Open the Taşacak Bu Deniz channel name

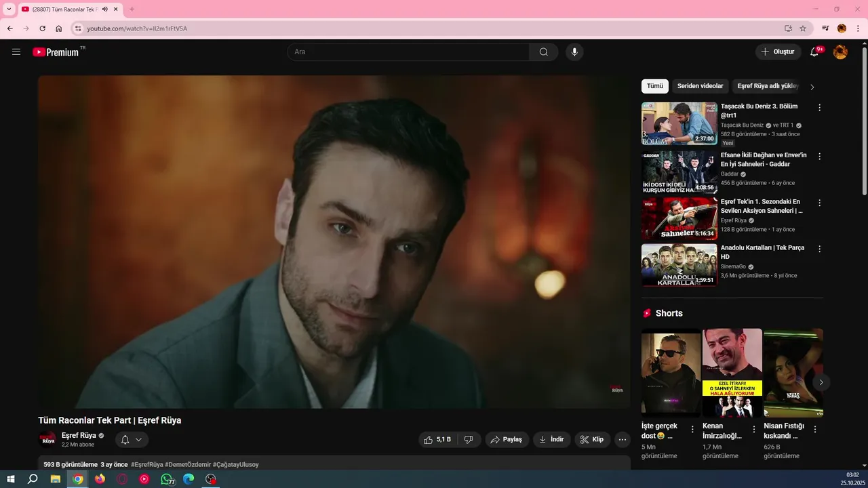(742, 125)
